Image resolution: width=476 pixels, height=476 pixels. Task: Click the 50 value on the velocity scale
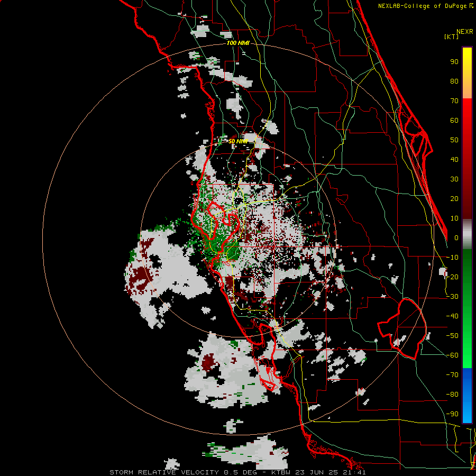(x=454, y=140)
